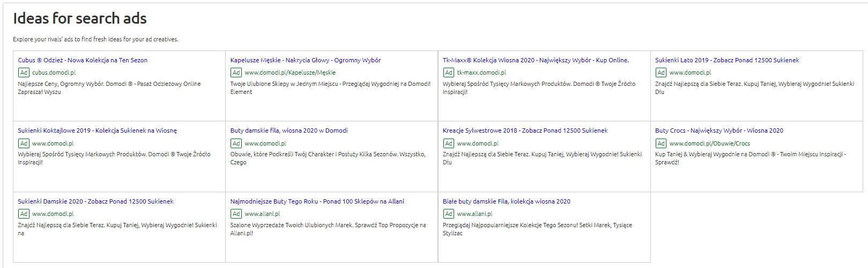Open the Kapelusze Męskie ad headline
The width and height of the screenshot is (868, 268).
305,60
